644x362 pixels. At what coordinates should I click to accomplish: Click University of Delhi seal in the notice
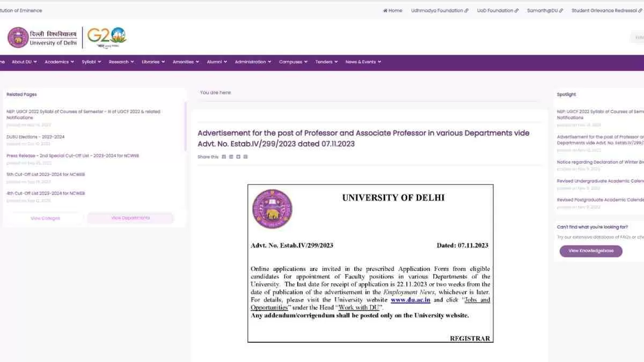tap(273, 209)
